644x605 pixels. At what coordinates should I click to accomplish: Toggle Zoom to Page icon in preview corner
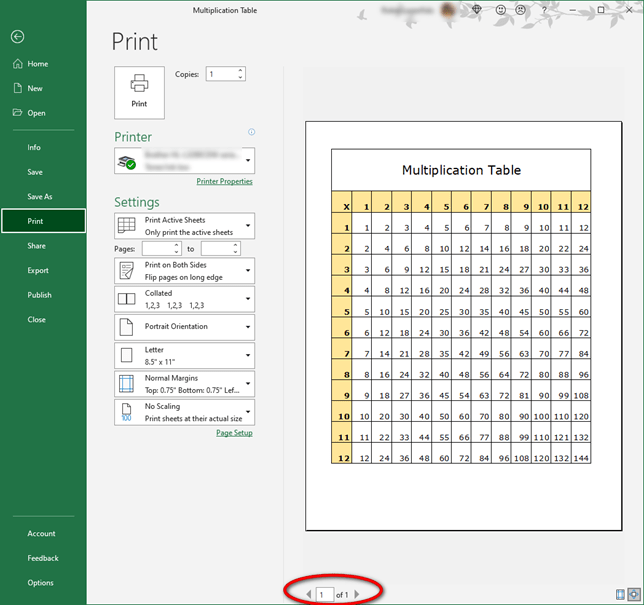tap(634, 594)
